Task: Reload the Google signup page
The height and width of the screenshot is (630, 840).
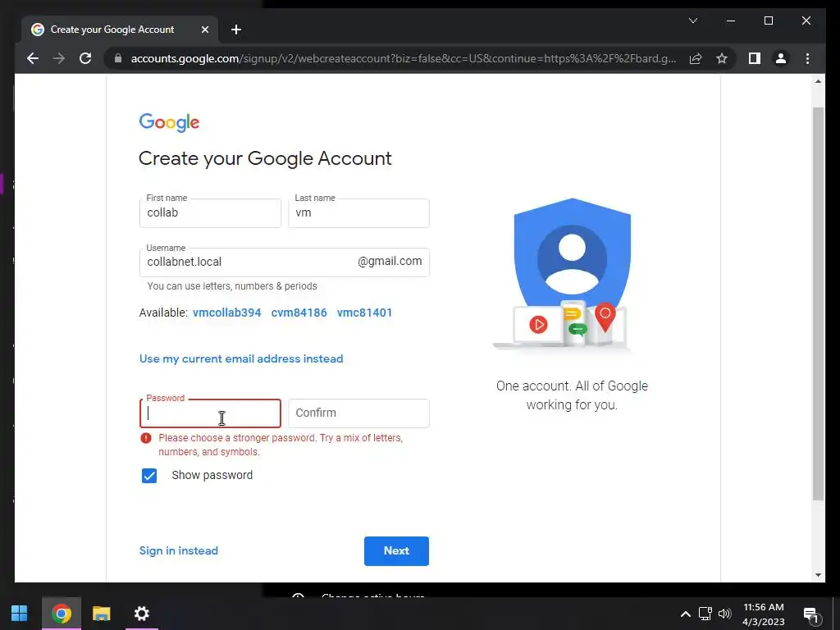Action: point(85,58)
